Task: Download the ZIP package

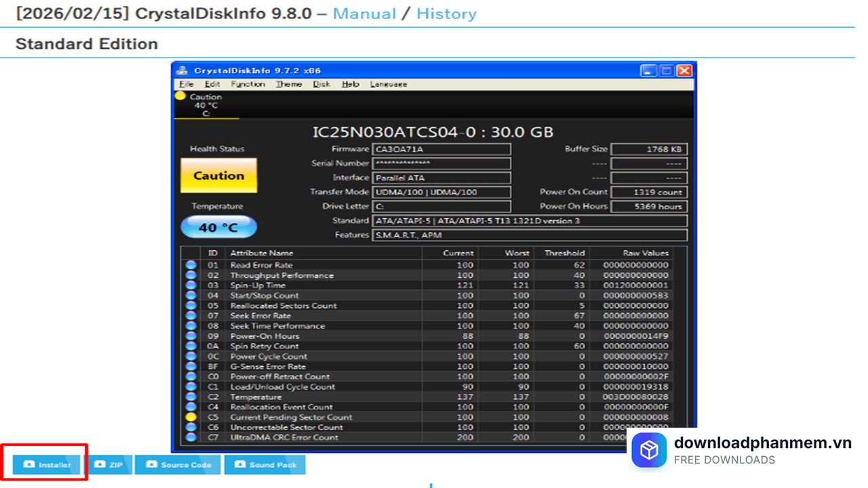Action: click(109, 464)
